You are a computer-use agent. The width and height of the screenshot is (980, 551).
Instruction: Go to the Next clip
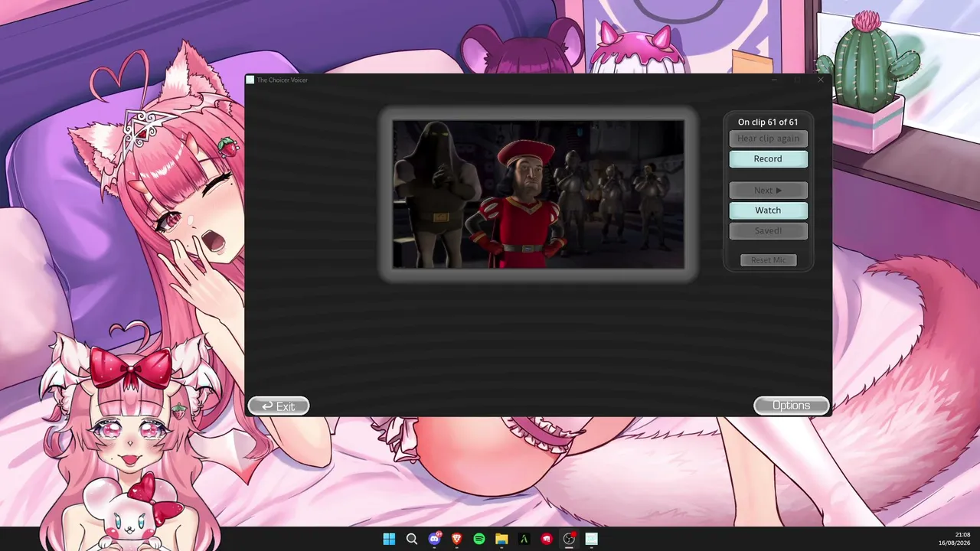pyautogui.click(x=768, y=190)
